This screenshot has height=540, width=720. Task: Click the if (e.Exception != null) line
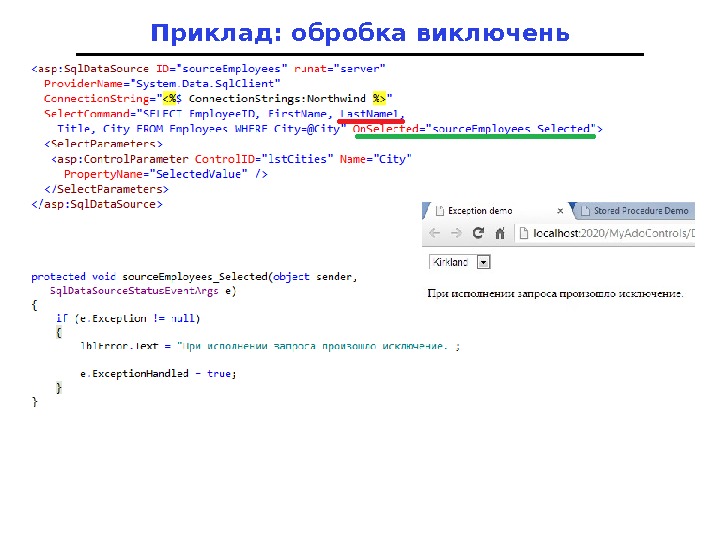tap(128, 318)
